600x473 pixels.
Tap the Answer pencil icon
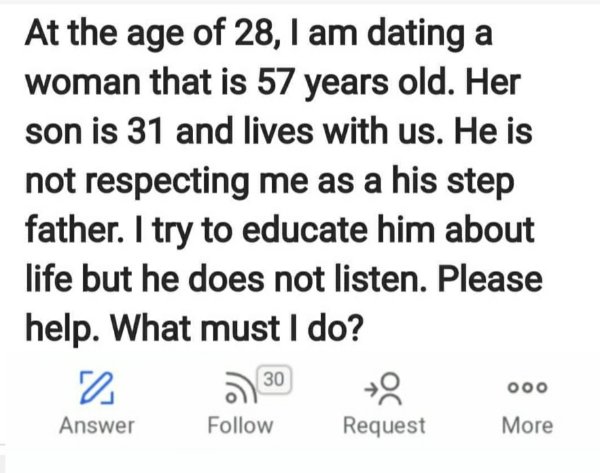[x=97, y=388]
